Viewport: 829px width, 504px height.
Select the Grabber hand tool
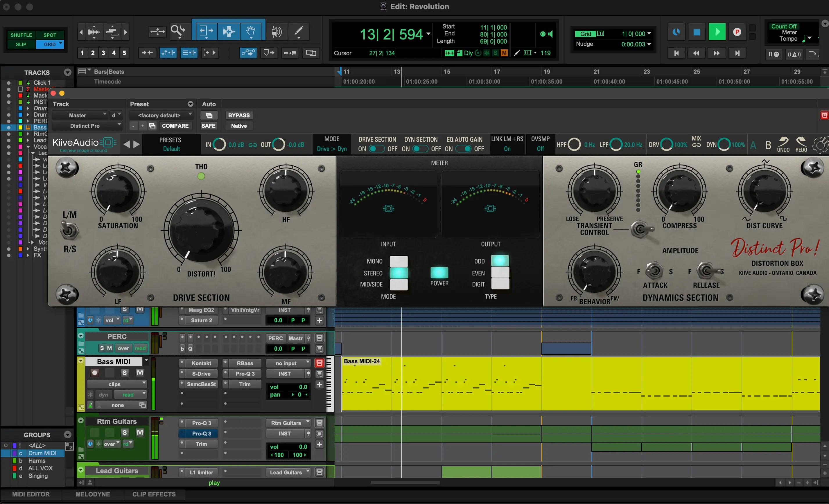(251, 32)
